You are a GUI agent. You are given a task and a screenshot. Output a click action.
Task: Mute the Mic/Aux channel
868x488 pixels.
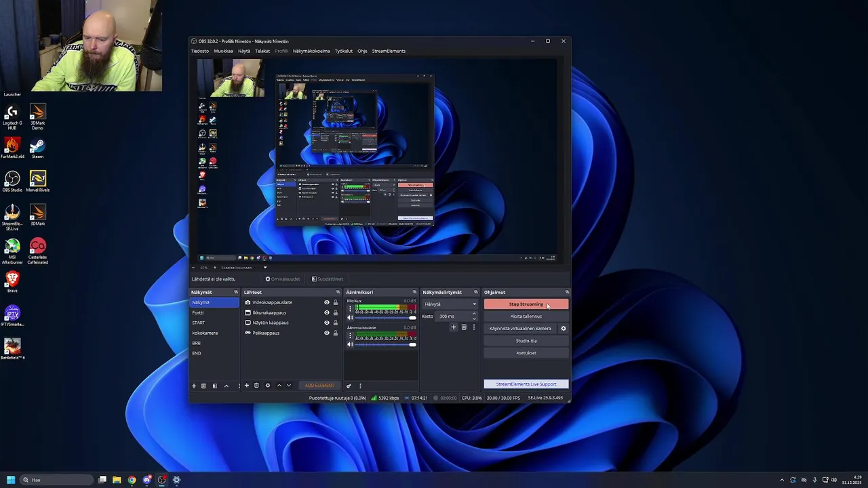point(350,318)
